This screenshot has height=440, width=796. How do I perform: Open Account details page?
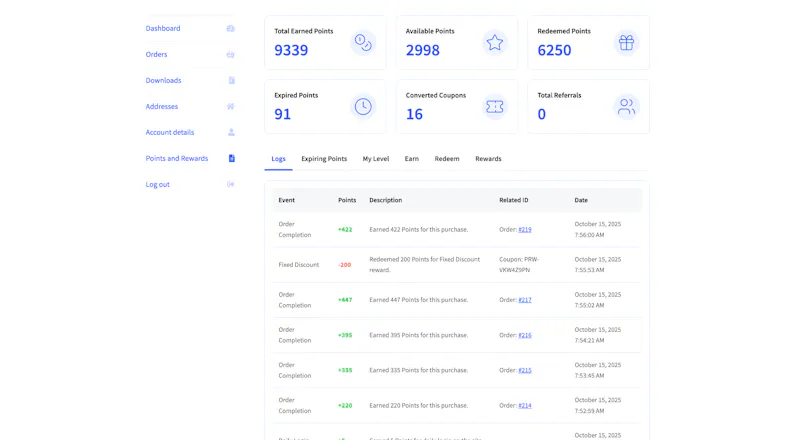(170, 132)
